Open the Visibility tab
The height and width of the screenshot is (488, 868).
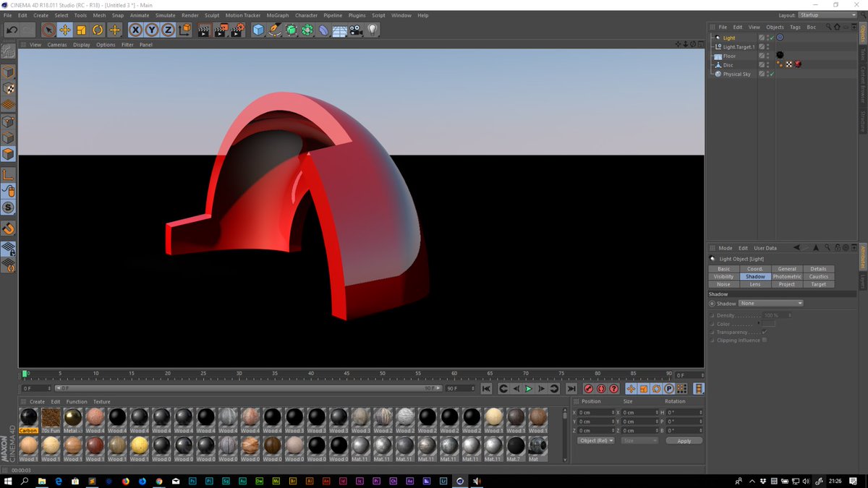(x=723, y=276)
